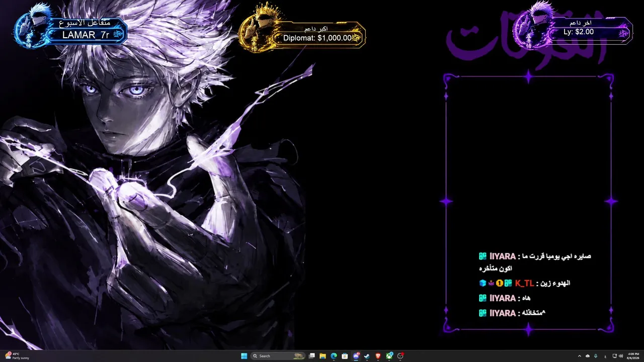Switch the Arabic input language indicator
This screenshot has height=362, width=644.
(x=605, y=356)
